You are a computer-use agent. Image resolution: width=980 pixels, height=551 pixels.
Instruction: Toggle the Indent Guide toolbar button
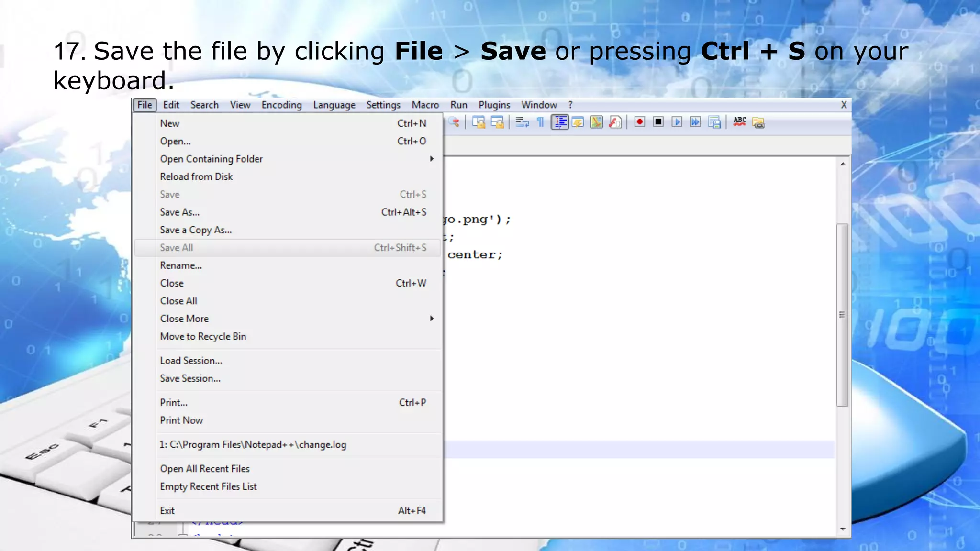[x=559, y=122]
